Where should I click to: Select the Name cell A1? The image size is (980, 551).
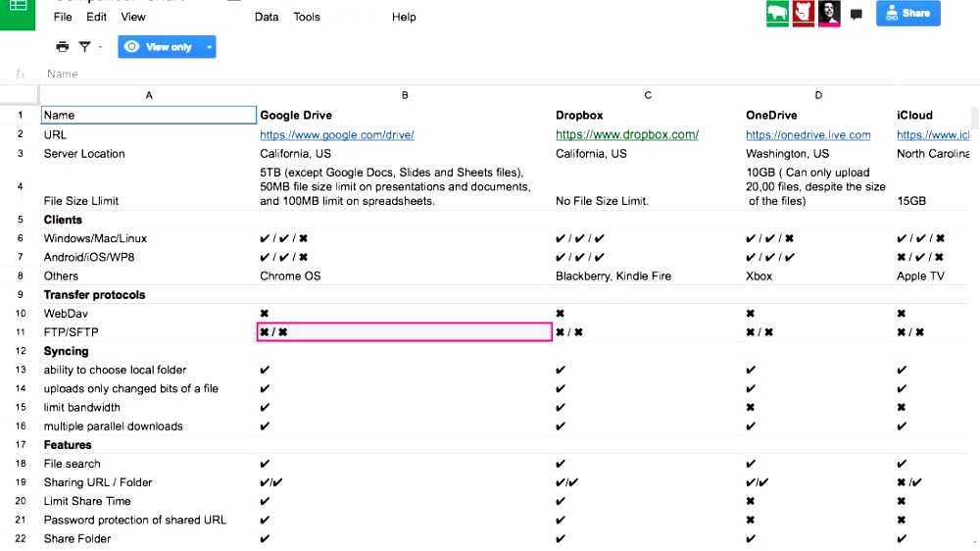(x=149, y=115)
